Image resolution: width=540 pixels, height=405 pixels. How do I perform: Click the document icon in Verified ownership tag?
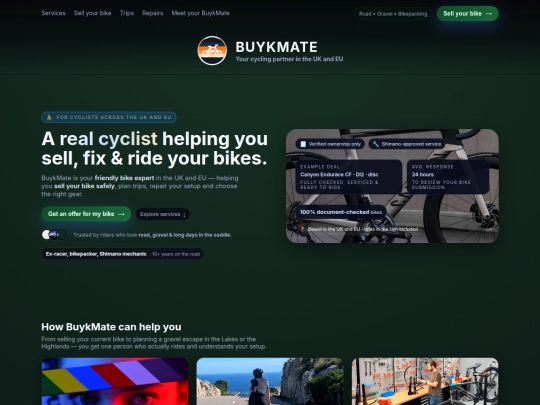point(303,144)
